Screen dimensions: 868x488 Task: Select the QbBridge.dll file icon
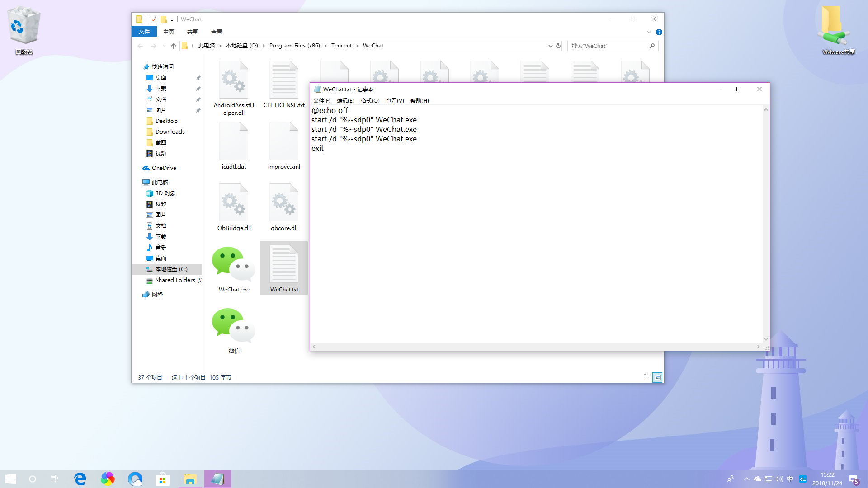click(x=234, y=203)
